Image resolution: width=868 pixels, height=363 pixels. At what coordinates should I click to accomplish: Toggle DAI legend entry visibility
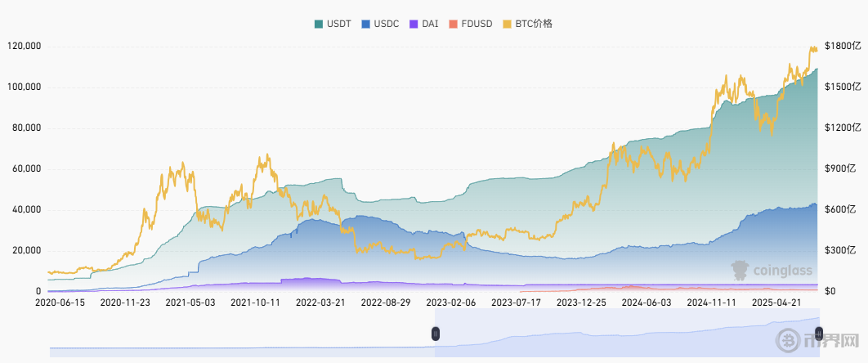click(x=424, y=24)
